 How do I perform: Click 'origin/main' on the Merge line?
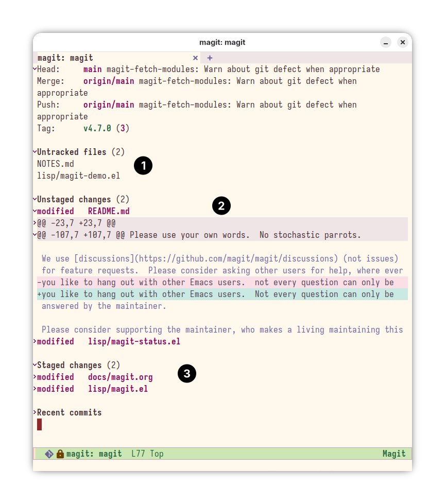coord(109,81)
